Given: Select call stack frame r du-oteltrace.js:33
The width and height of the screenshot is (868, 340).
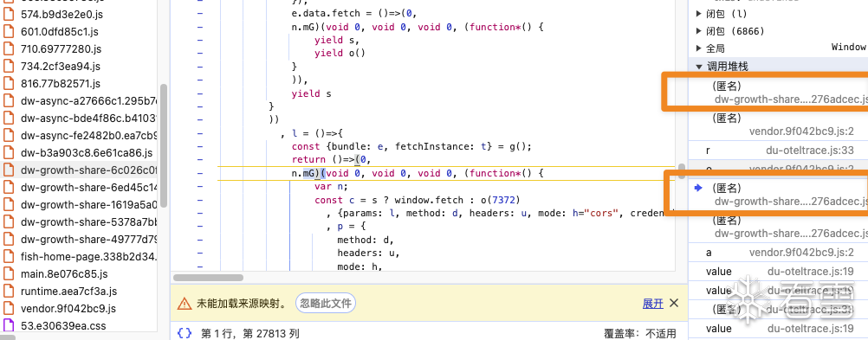Looking at the screenshot, I should (778, 151).
